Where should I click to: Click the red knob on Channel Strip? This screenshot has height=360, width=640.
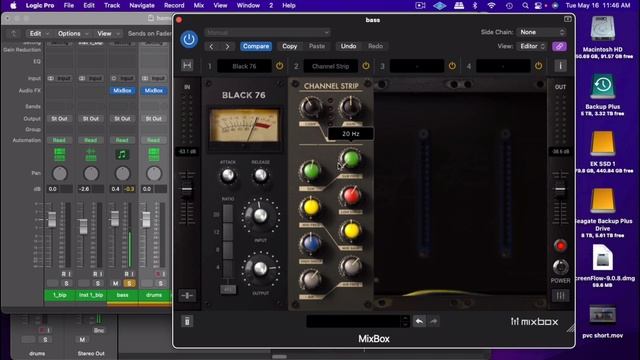pos(351,196)
